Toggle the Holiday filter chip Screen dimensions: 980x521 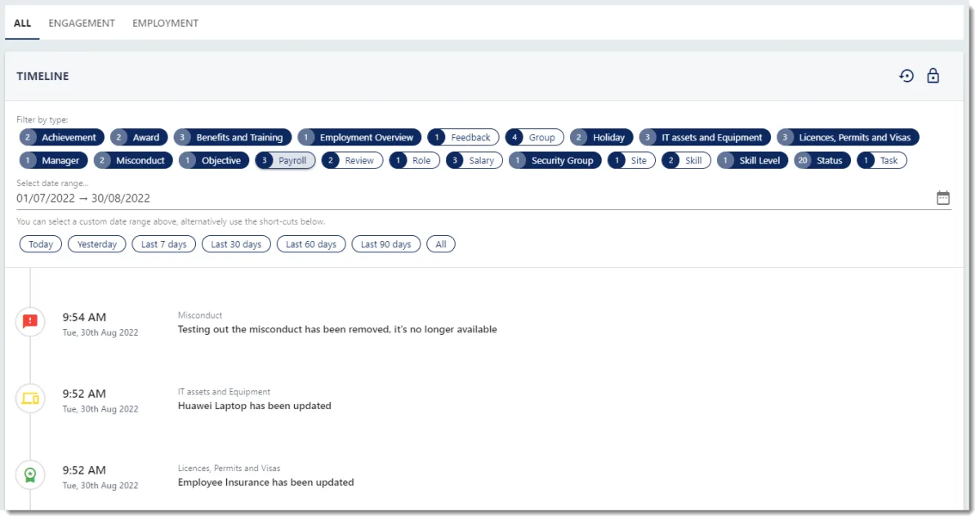pos(601,137)
